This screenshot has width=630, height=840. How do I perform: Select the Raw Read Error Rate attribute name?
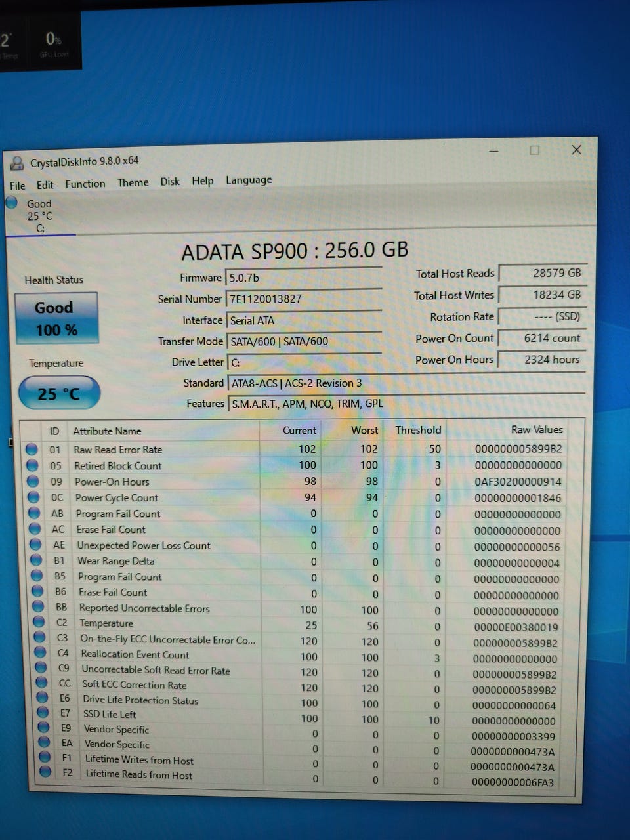(118, 450)
